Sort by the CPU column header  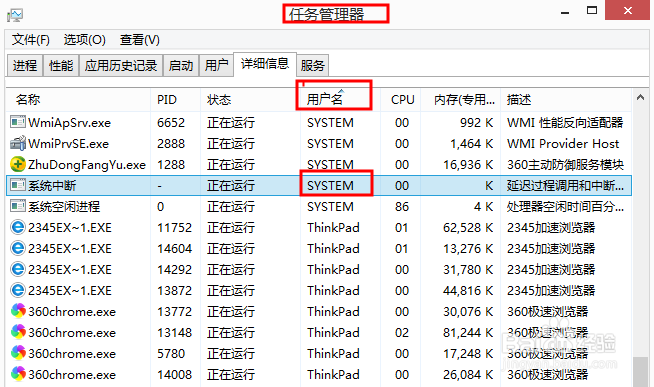401,100
